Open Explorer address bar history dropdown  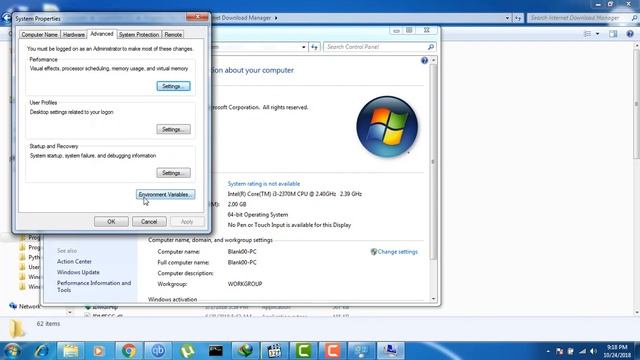[x=507, y=18]
